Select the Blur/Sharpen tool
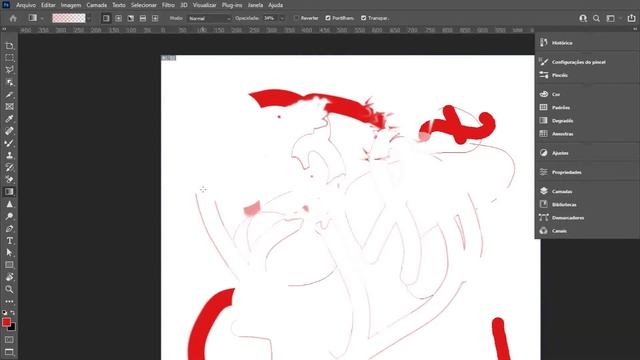The image size is (640, 360). click(x=9, y=204)
